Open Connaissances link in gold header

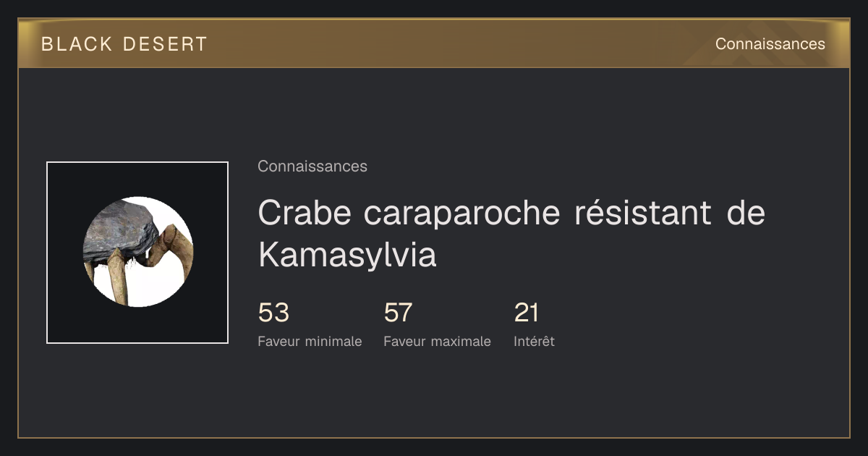[770, 44]
